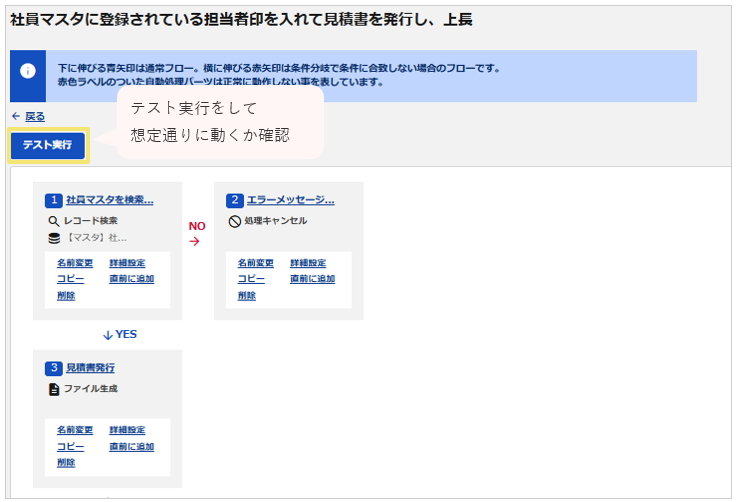
Task: Click 直前に追加 in step 2 card
Action: coord(313,279)
